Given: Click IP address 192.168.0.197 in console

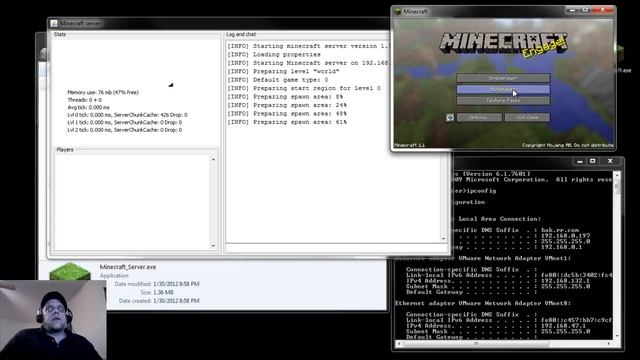Looking at the screenshot, I should click(565, 236).
